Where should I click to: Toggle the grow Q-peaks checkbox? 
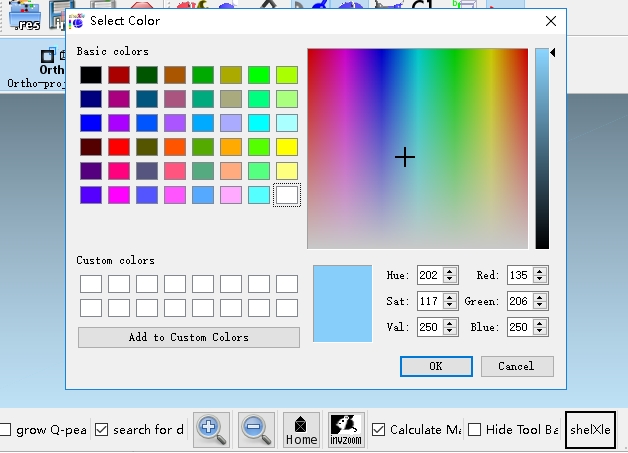click(5, 430)
